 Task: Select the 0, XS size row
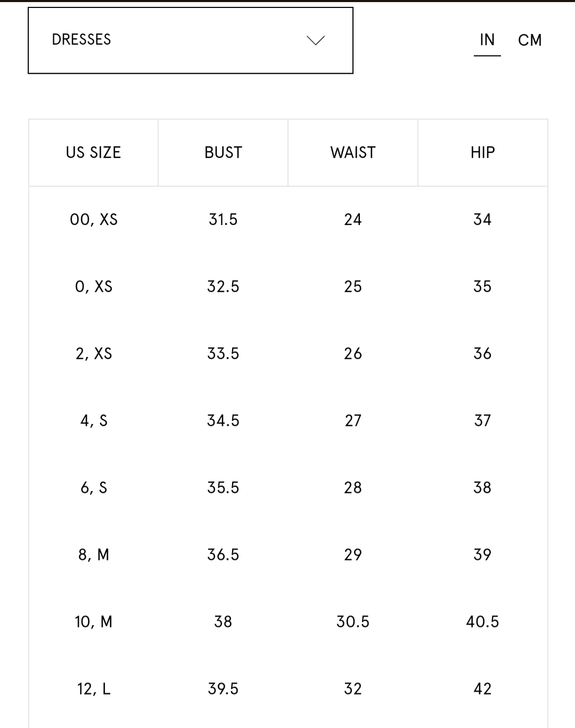point(94,287)
